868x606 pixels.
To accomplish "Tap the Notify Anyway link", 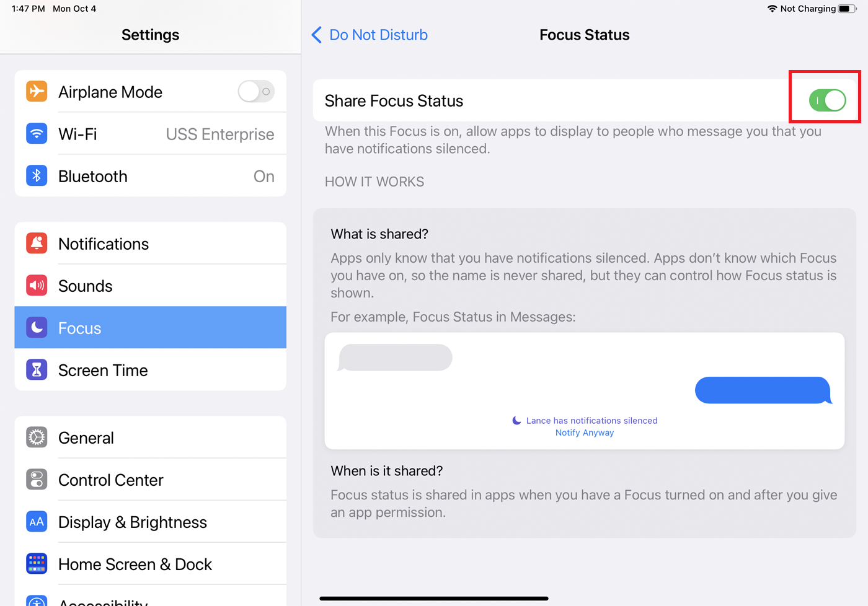I will tap(585, 433).
